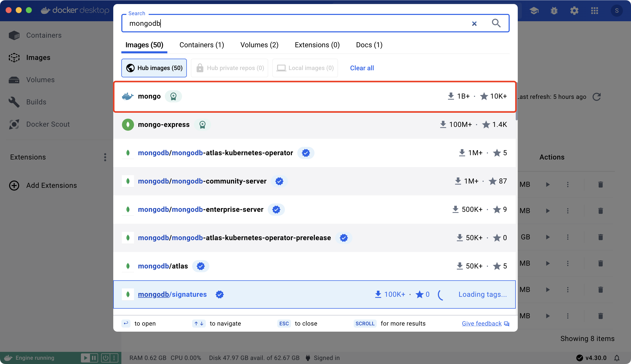Toggle the Hub private repos (0) filter
Viewport: 631px width, 364px height.
pyautogui.click(x=230, y=68)
